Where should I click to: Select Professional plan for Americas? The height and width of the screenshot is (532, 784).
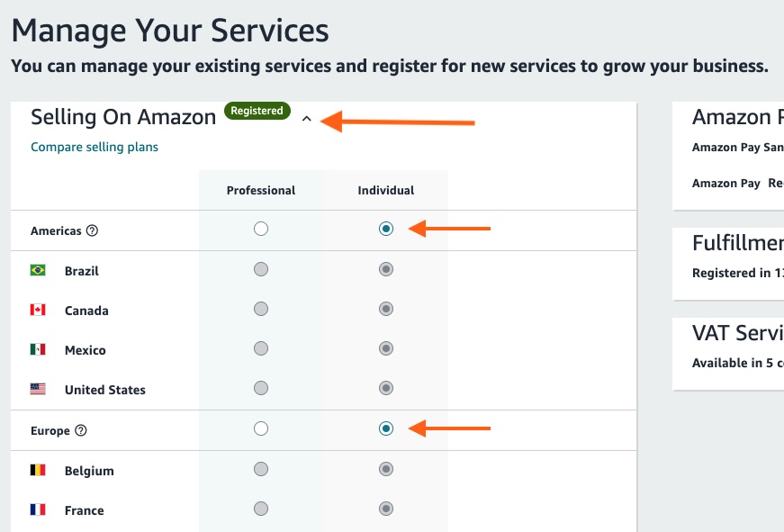pos(261,229)
